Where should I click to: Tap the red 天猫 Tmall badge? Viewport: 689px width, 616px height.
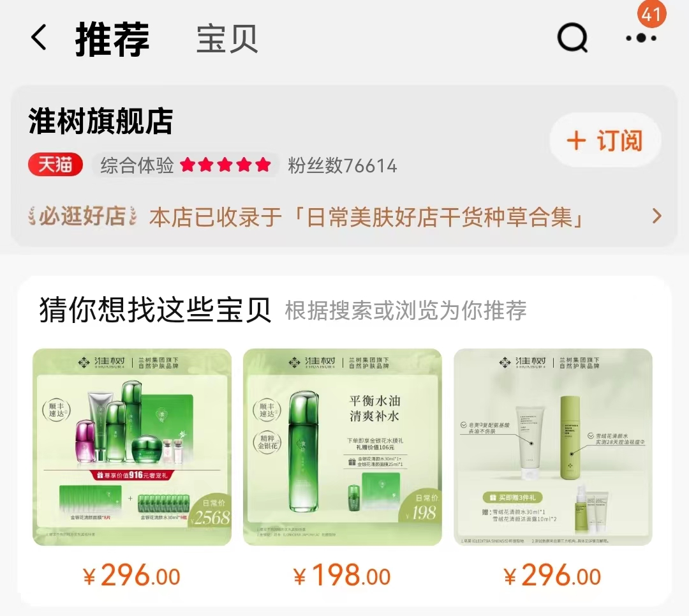[56, 165]
